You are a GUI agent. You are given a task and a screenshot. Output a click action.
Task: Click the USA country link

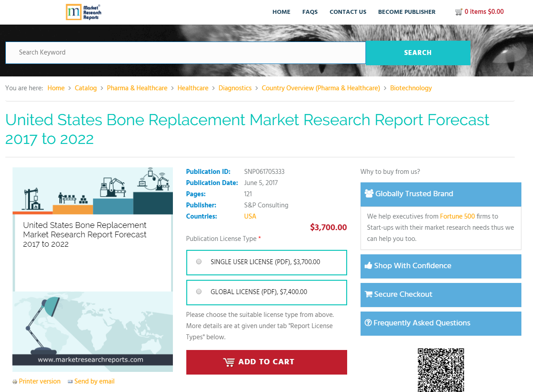tap(250, 216)
